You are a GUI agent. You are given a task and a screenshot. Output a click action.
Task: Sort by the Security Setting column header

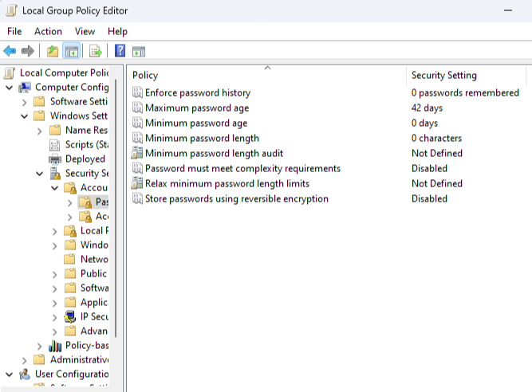pyautogui.click(x=466, y=75)
